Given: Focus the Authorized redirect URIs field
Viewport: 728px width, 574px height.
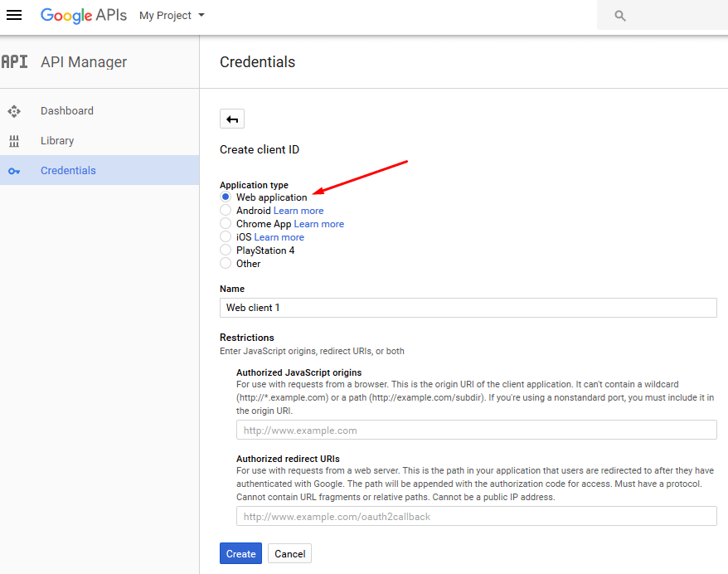Looking at the screenshot, I should pos(477,517).
